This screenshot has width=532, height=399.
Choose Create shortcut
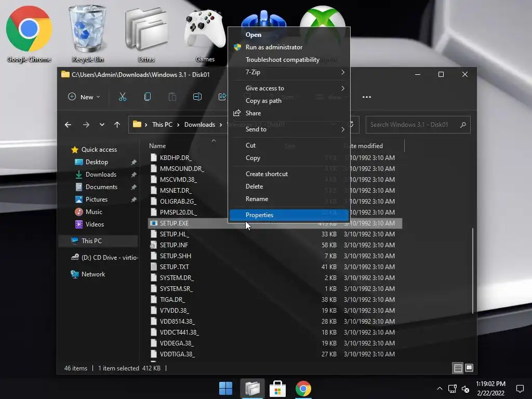[x=289, y=174]
